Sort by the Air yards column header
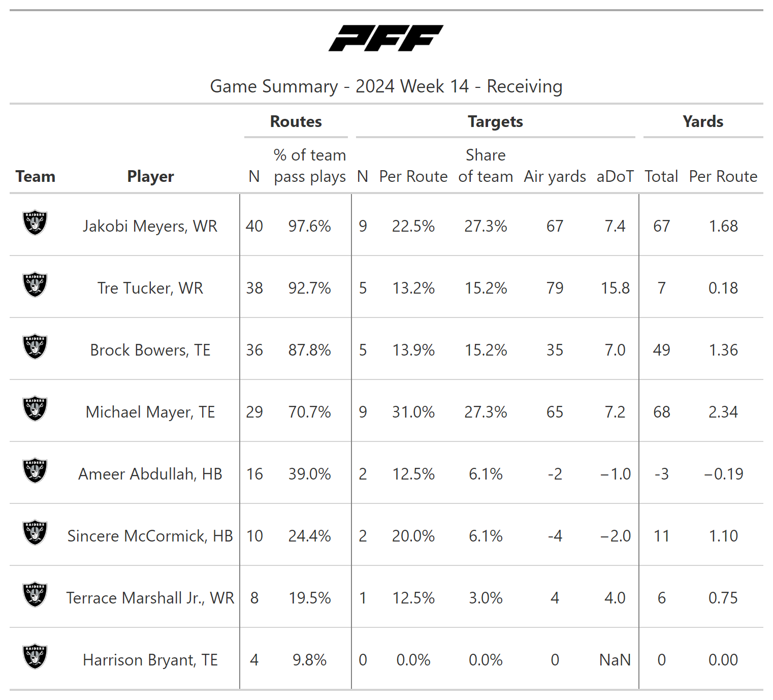The height and width of the screenshot is (700, 773). click(x=555, y=176)
